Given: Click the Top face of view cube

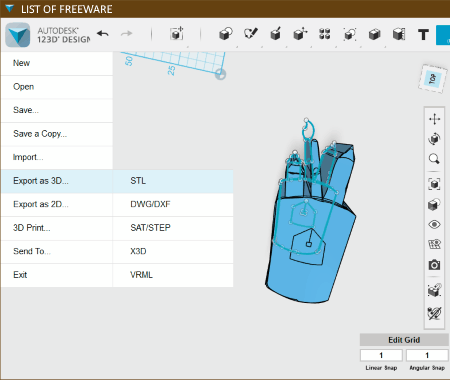Looking at the screenshot, I should [x=432, y=79].
